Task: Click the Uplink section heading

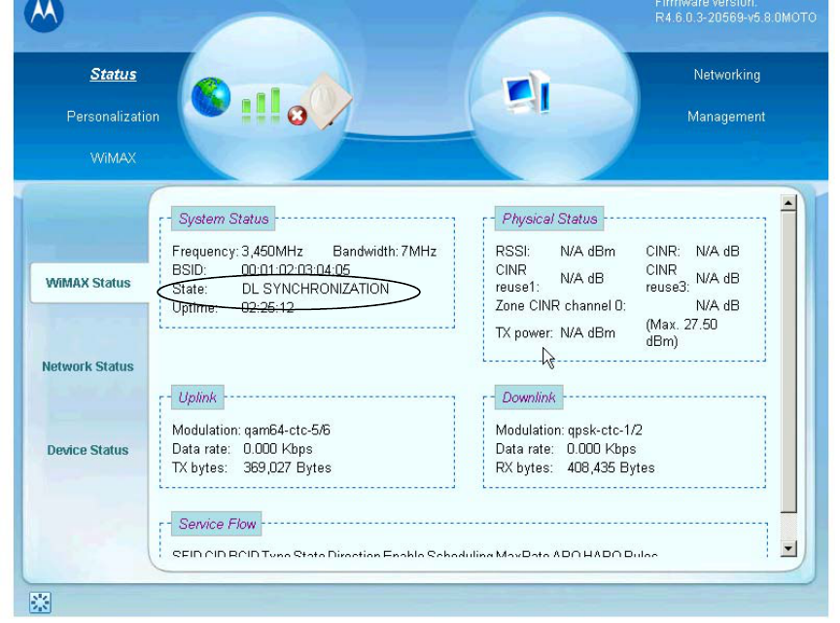Action: click(197, 398)
